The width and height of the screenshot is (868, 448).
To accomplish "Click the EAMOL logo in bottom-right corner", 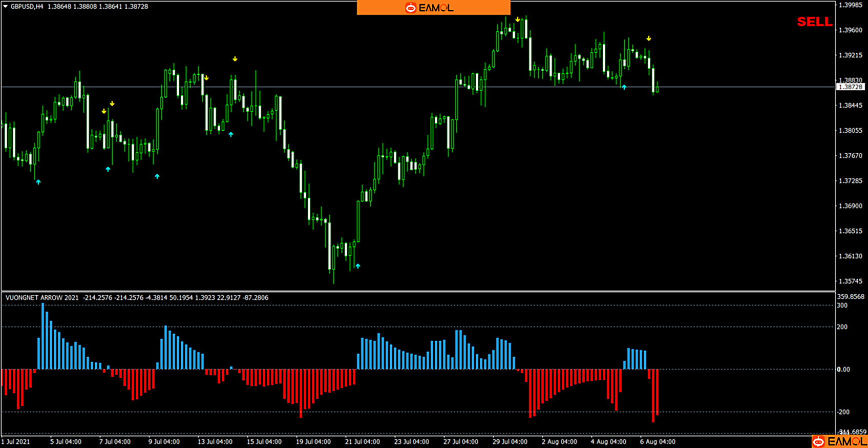I will [839, 441].
